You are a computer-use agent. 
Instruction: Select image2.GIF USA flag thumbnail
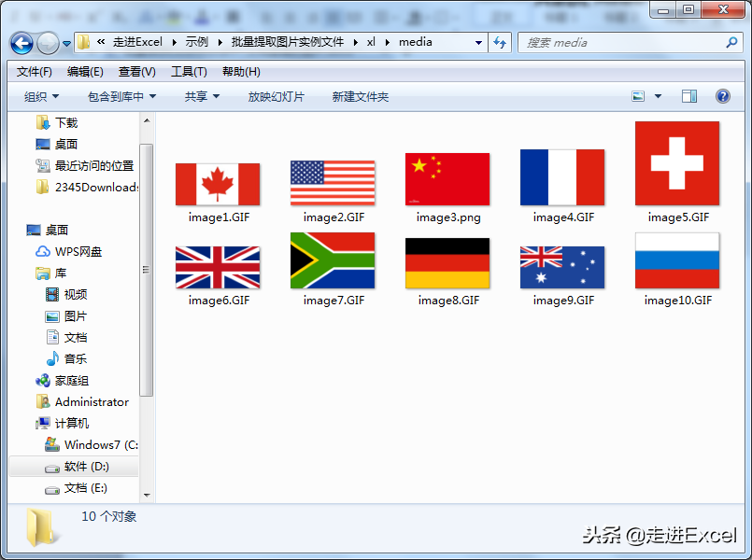333,183
